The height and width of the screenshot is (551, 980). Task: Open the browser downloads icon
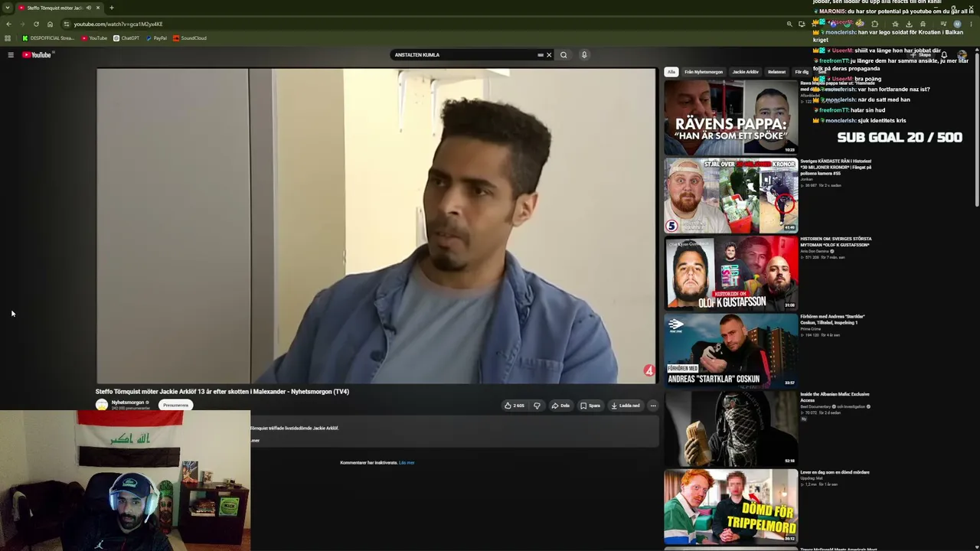tap(909, 24)
